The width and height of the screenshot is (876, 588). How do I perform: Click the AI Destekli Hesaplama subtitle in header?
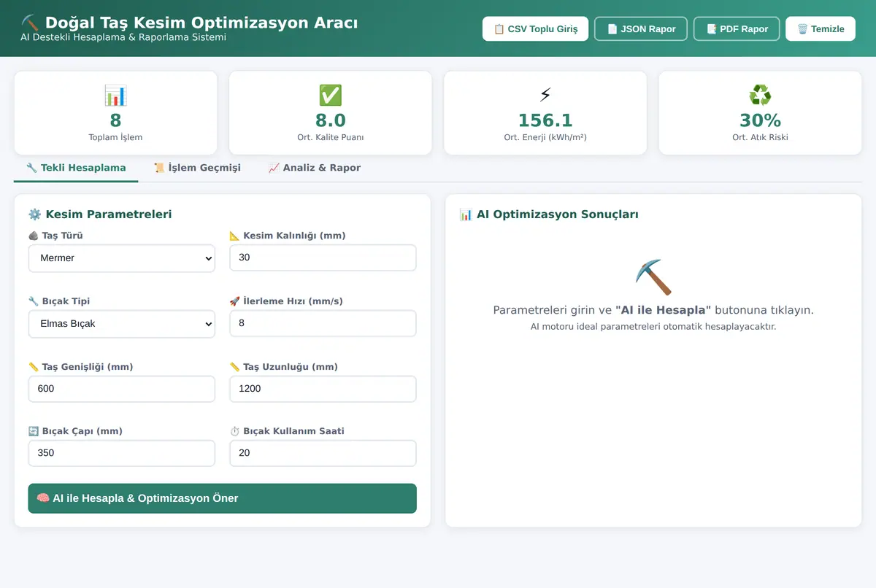tap(123, 37)
